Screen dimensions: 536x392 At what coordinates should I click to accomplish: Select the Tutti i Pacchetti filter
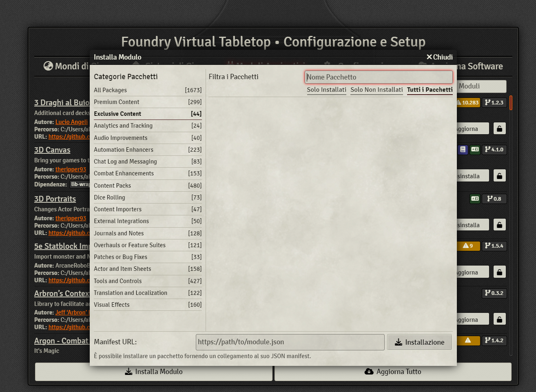(x=430, y=90)
